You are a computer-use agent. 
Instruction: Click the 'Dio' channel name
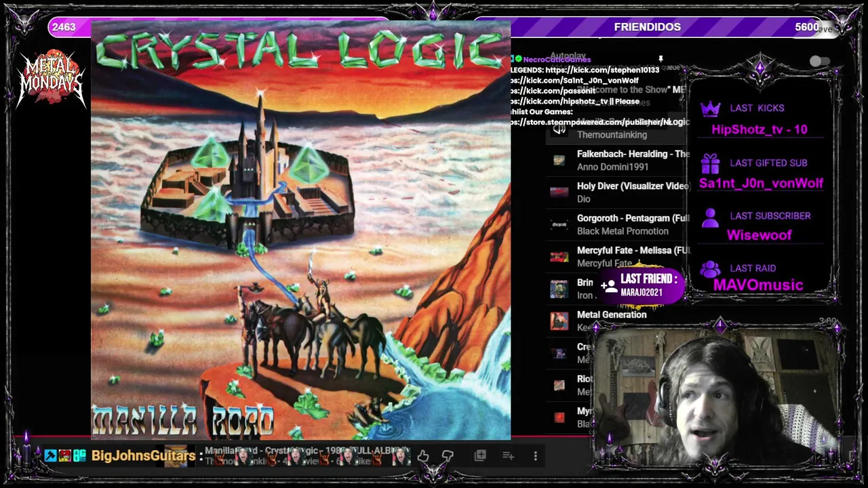coord(583,199)
